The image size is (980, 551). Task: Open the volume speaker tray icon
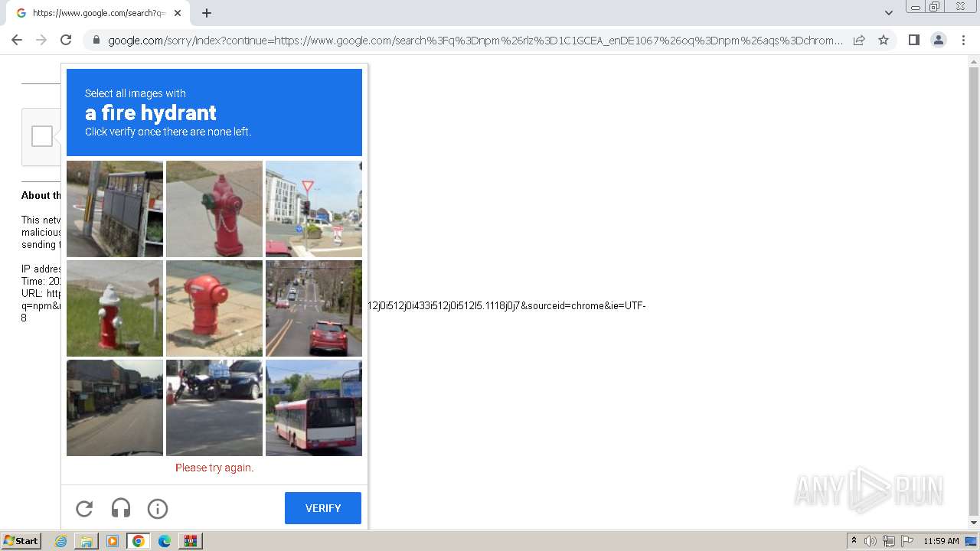[871, 541]
